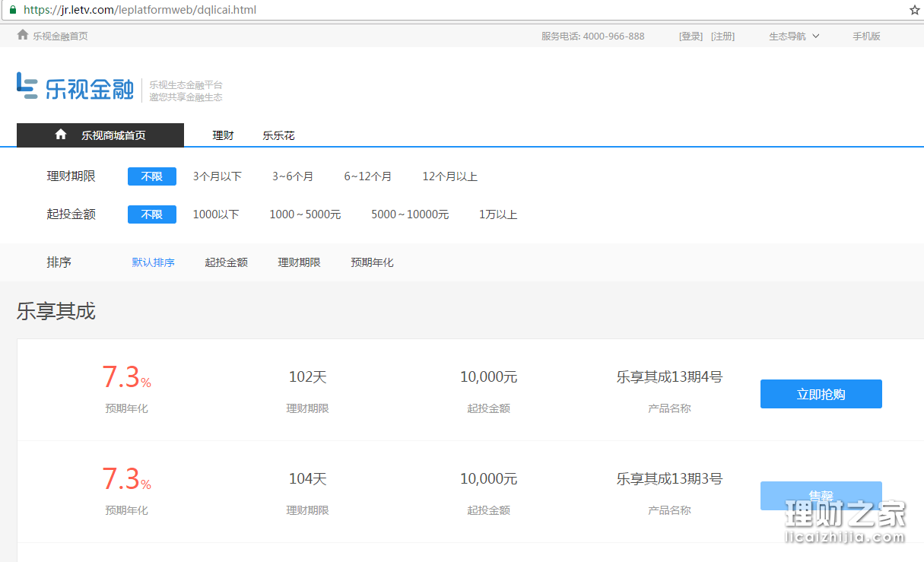Click the 7.3% rate of 乐享其成13期4号

pyautogui.click(x=126, y=377)
